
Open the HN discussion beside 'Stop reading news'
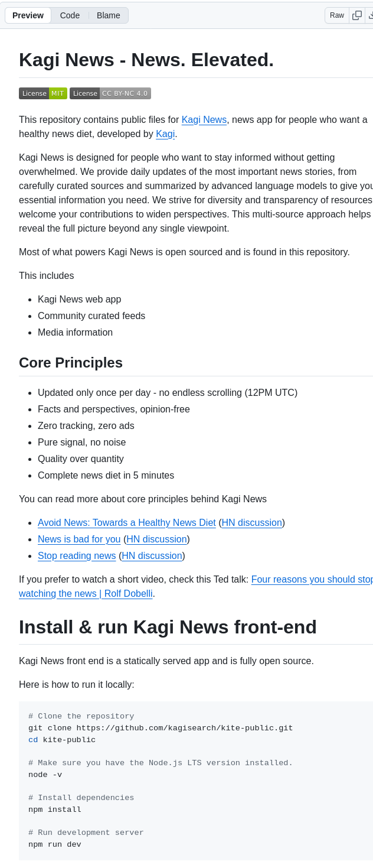pyautogui.click(x=152, y=555)
